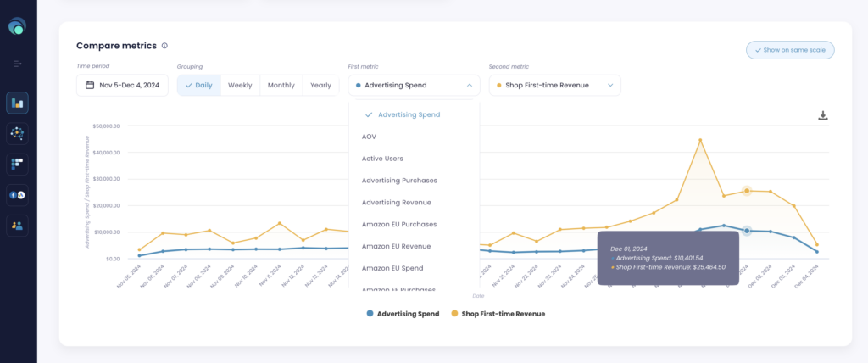Click the Dec 03, 2024 axis label
868x363 pixels.
tap(782, 276)
